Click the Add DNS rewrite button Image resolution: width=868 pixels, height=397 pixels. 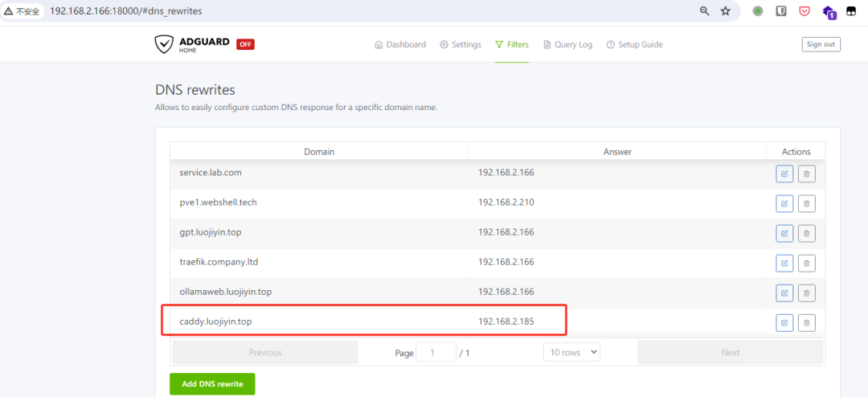(x=212, y=384)
